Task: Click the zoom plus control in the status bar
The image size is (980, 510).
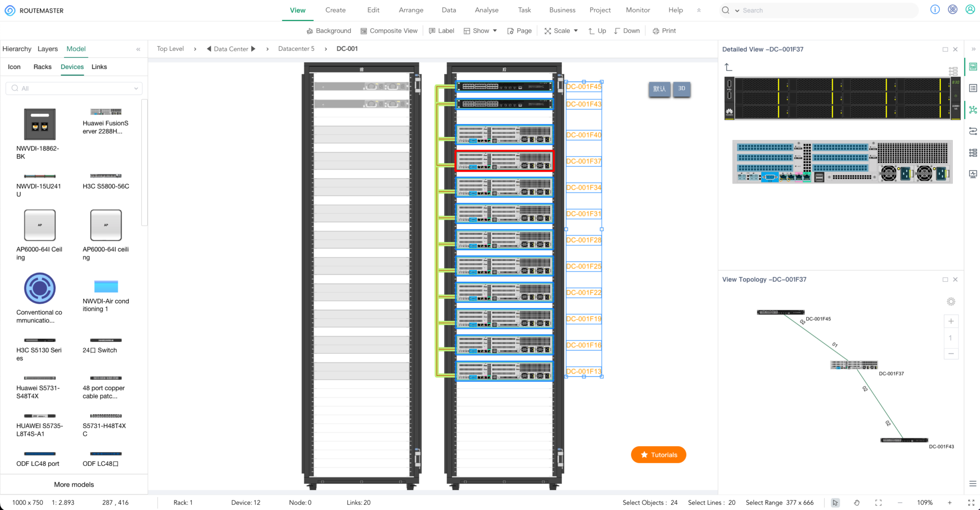Action: tap(950, 503)
